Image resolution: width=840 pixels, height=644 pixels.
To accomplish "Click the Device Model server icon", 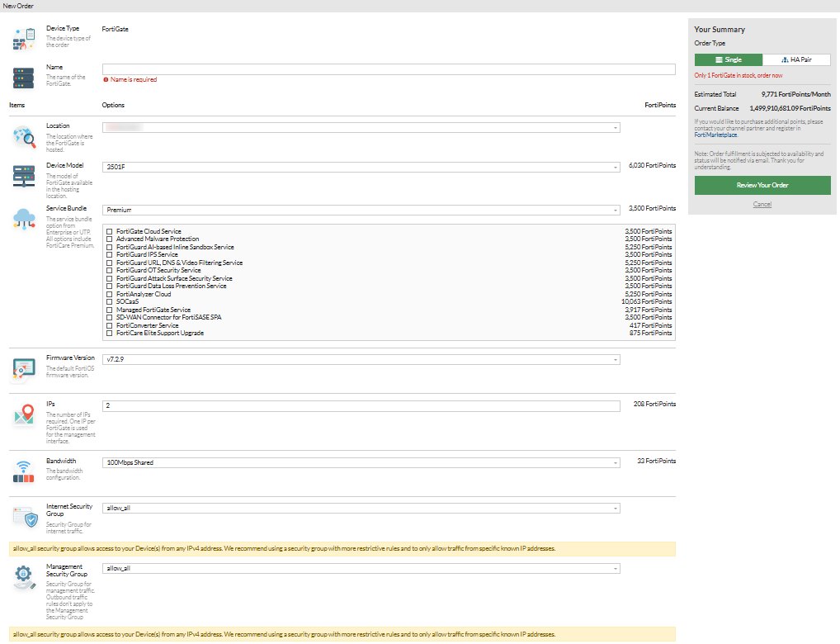I will [x=24, y=177].
